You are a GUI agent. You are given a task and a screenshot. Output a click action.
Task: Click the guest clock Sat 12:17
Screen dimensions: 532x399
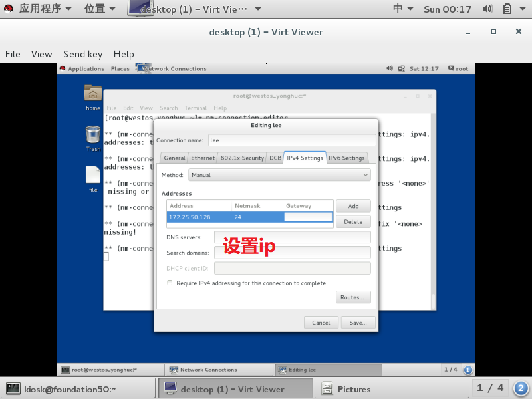tap(424, 69)
